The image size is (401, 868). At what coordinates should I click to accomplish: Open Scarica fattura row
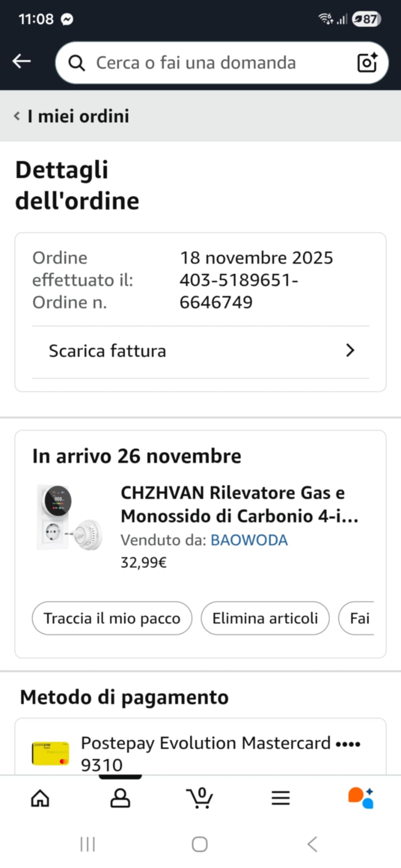point(170,351)
